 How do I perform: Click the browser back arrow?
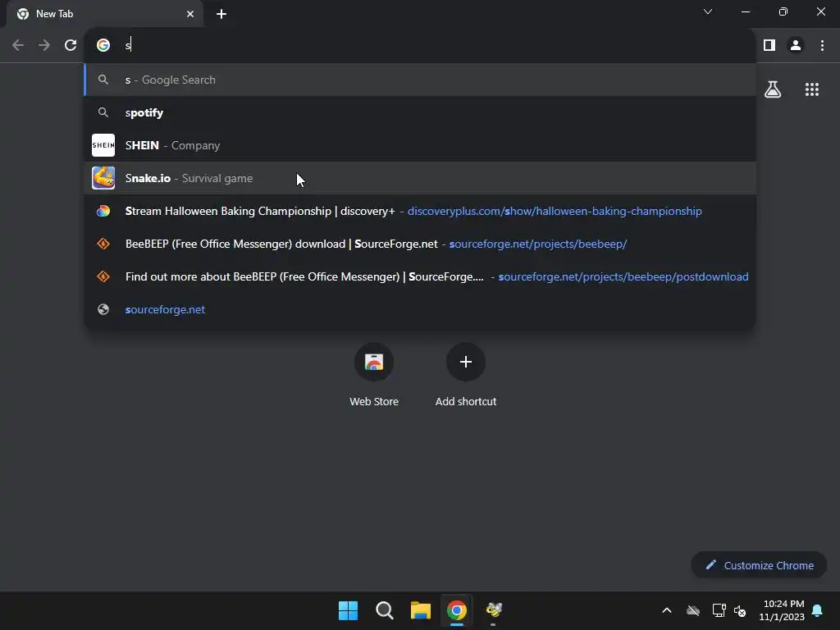[18, 46]
